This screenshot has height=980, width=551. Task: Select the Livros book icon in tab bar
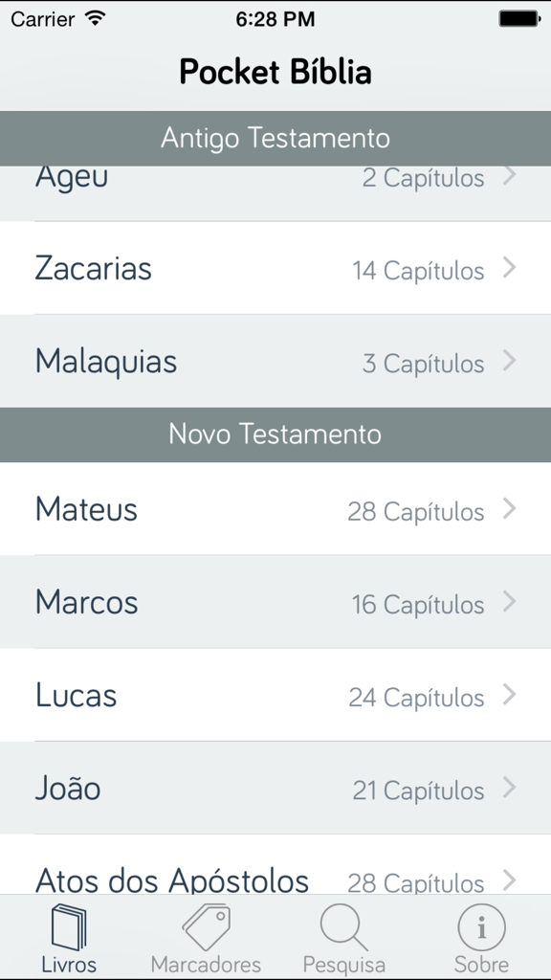(x=68, y=928)
